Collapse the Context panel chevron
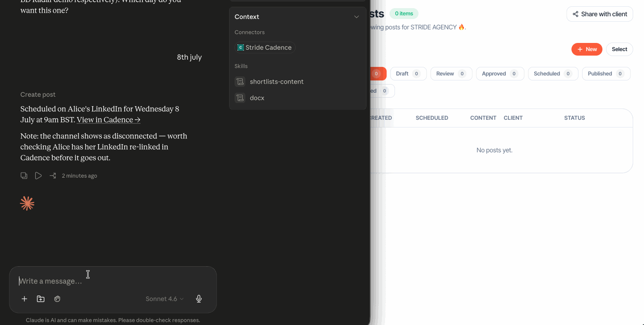644x325 pixels. [x=357, y=17]
